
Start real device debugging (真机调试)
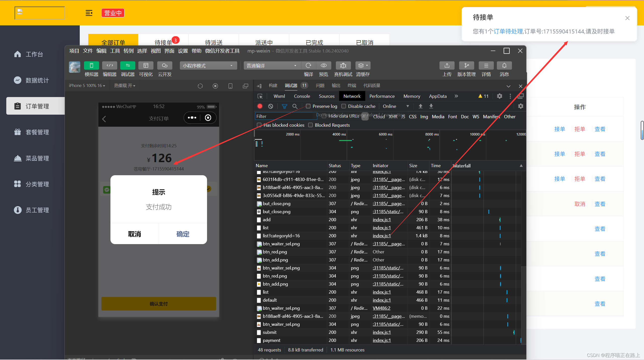(343, 65)
